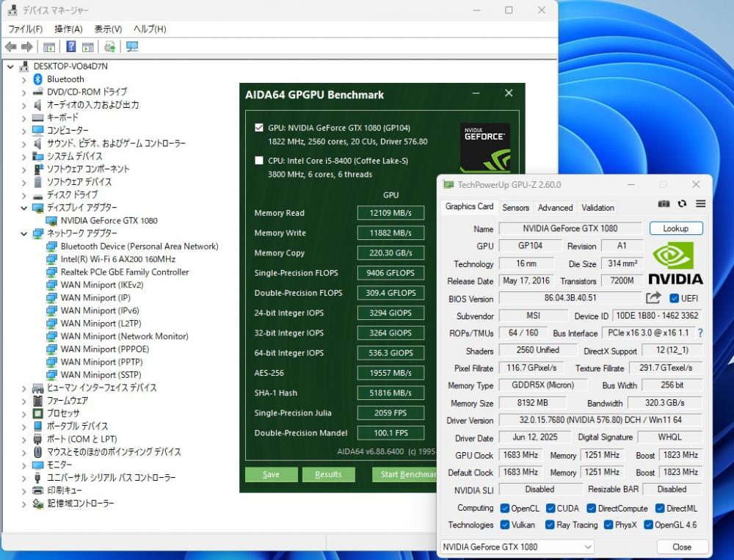Select the オーディオの入力および出力 speaker icon
The width and height of the screenshot is (734, 560).
pos(38,105)
